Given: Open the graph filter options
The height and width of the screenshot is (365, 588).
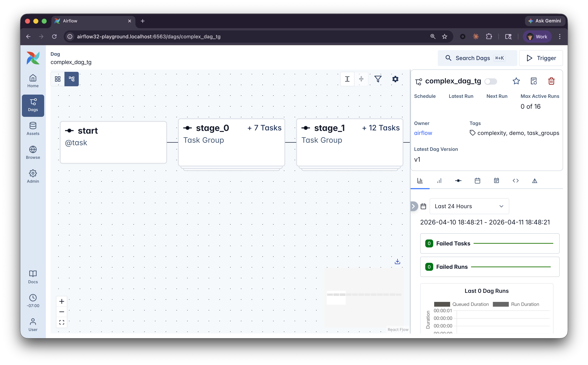Looking at the screenshot, I should point(378,79).
